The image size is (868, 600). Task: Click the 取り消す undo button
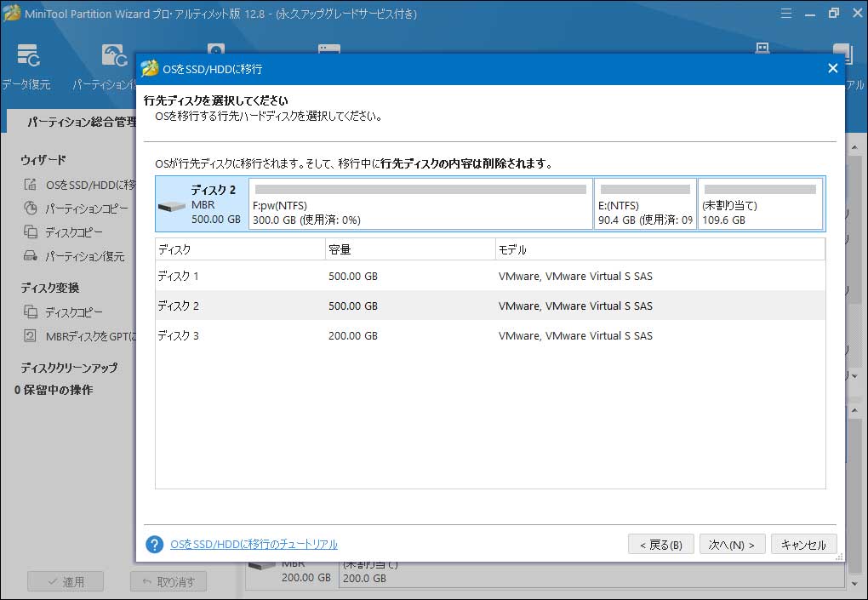tap(168, 582)
